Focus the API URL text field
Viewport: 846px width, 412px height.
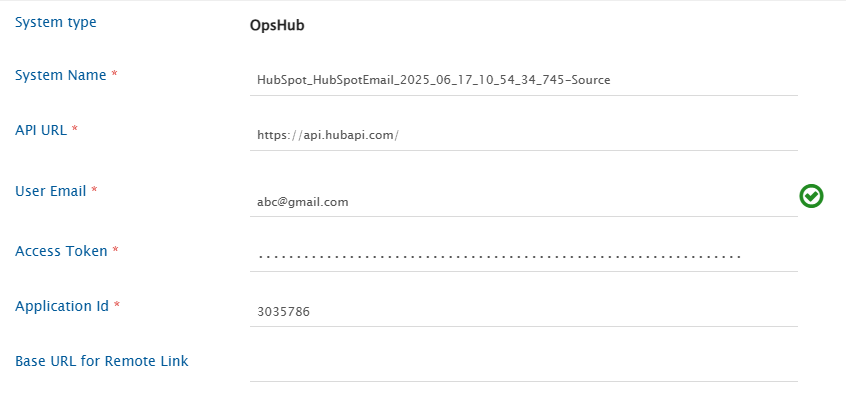(x=523, y=134)
